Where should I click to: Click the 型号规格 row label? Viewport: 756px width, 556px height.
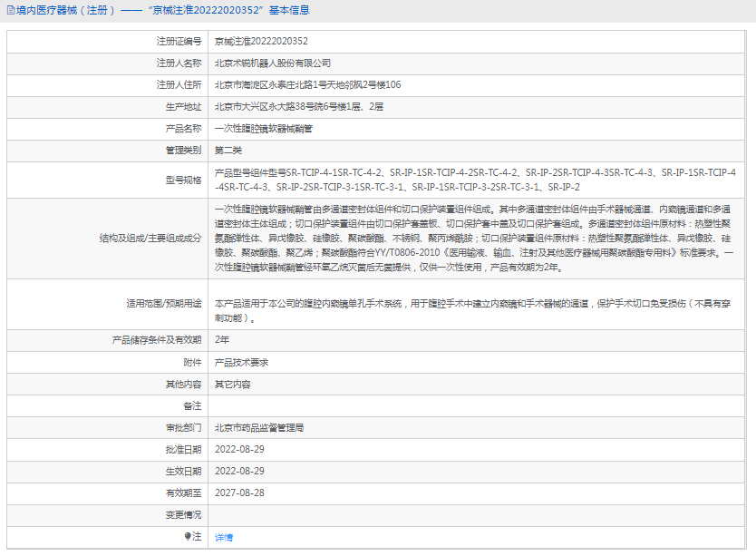pyautogui.click(x=184, y=180)
